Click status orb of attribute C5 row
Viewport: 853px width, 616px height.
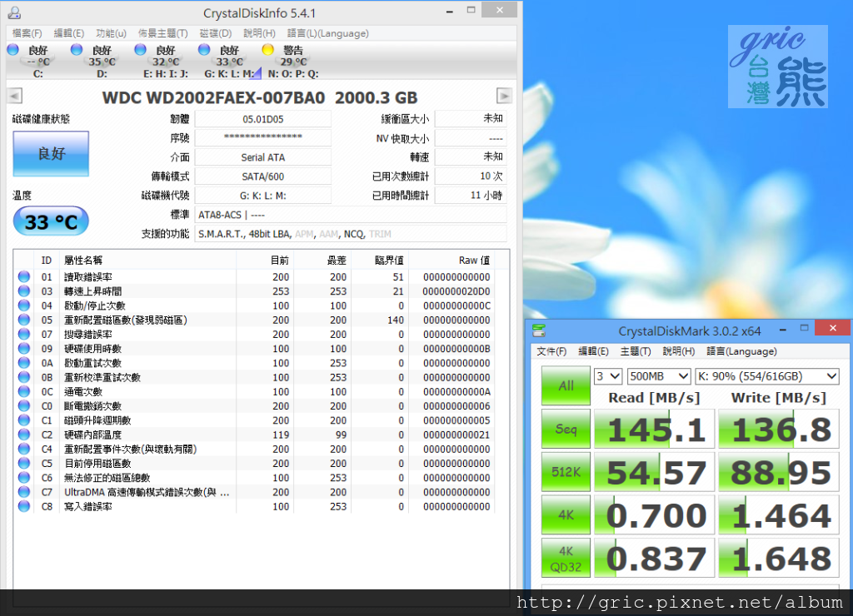click(24, 463)
